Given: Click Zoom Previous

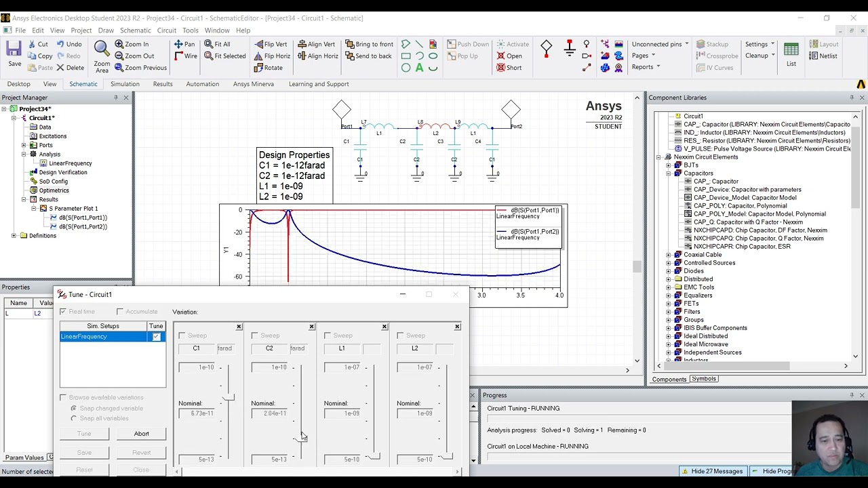Looking at the screenshot, I should tap(140, 68).
